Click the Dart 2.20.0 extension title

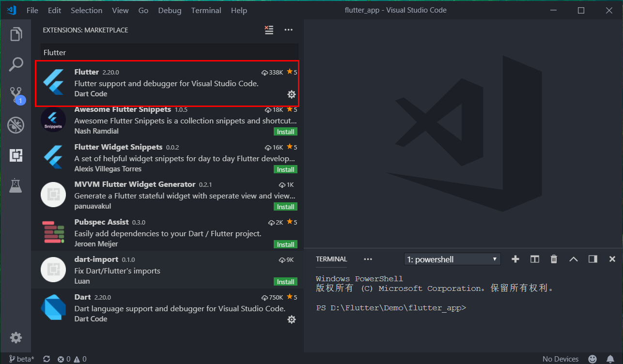[82, 297]
